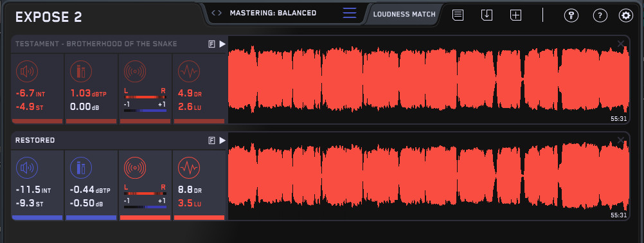Remove the Testament track with X

621,44
